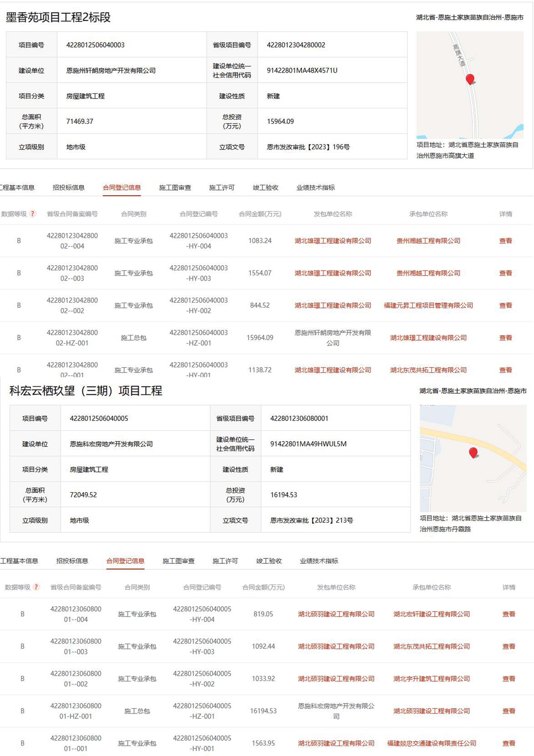Open 湖北宇升建筑工程有限公司 contractor link
This screenshot has height=756, width=534.
(431, 679)
